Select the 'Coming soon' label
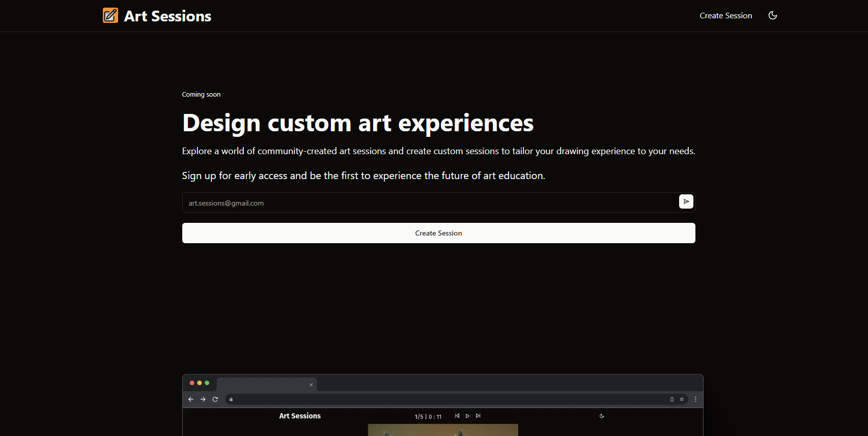The width and height of the screenshot is (868, 436). pos(201,95)
